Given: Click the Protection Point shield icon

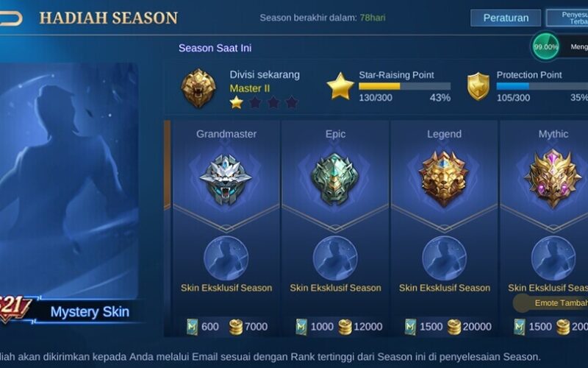Looking at the screenshot, I should [478, 86].
